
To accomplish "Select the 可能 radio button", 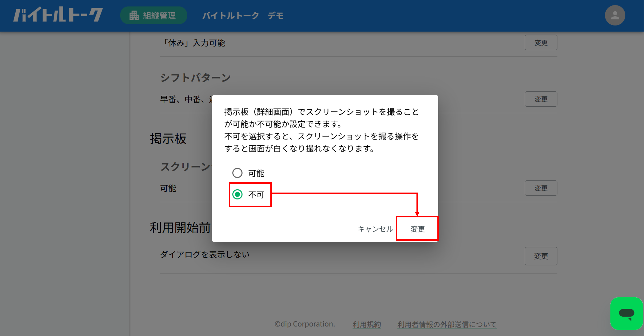I will pos(237,173).
